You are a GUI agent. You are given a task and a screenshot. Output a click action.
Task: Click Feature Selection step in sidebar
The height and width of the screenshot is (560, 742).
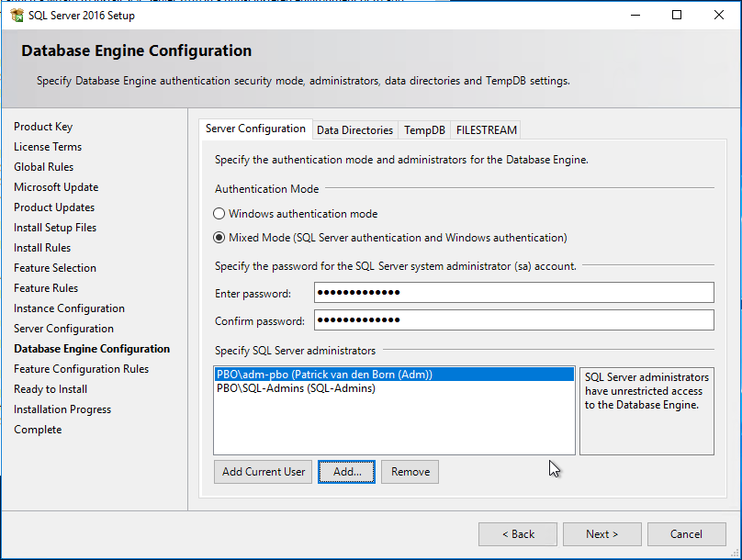(55, 268)
